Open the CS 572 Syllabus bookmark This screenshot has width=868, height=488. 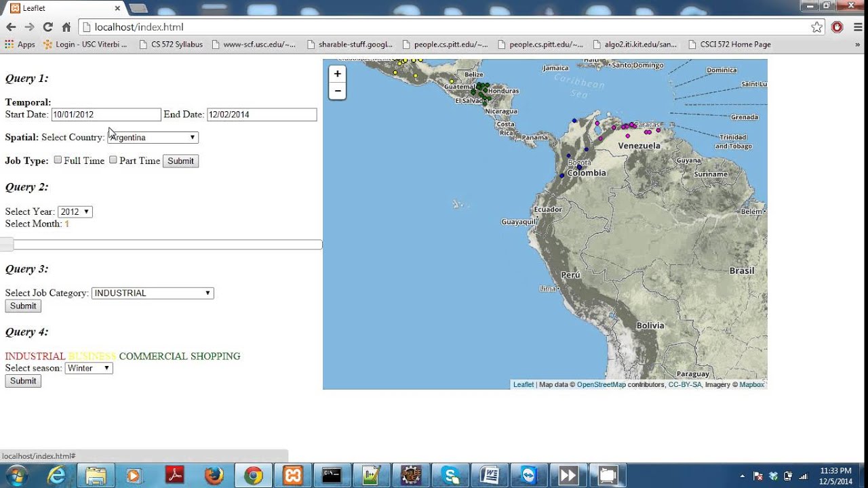coord(171,44)
